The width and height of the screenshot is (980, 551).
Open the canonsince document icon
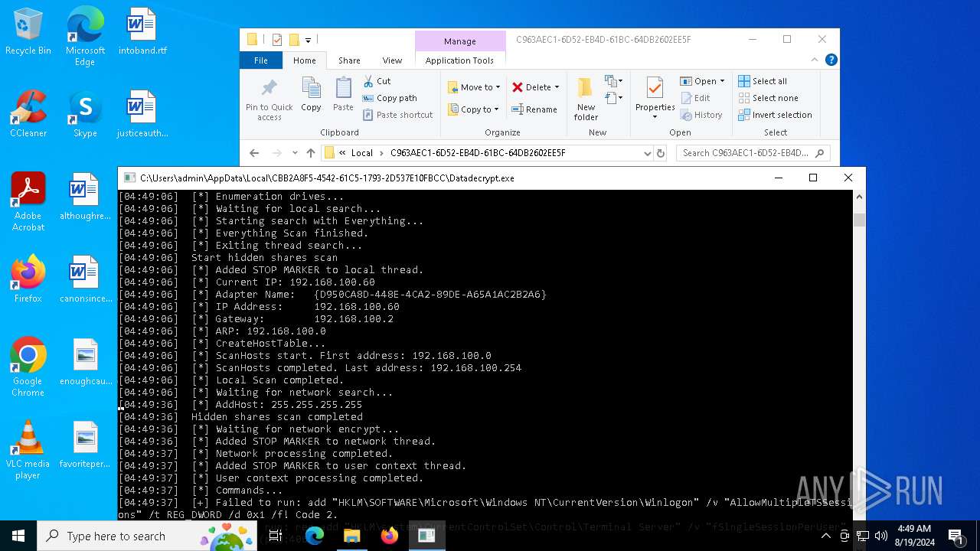(x=85, y=280)
